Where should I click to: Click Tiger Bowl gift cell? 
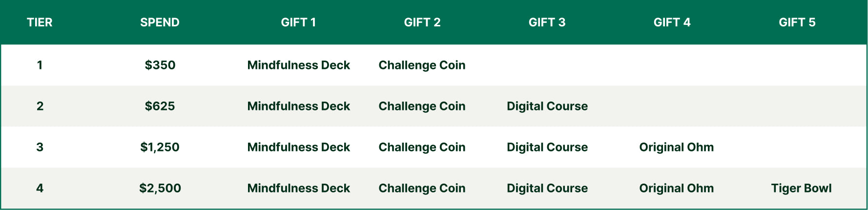[x=801, y=188]
